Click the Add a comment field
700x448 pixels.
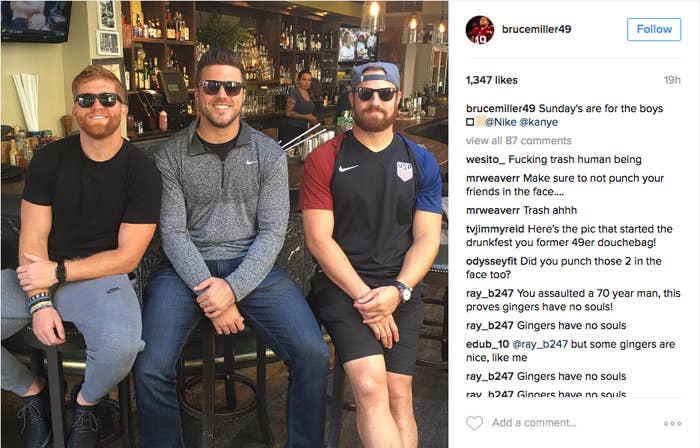coord(534,423)
